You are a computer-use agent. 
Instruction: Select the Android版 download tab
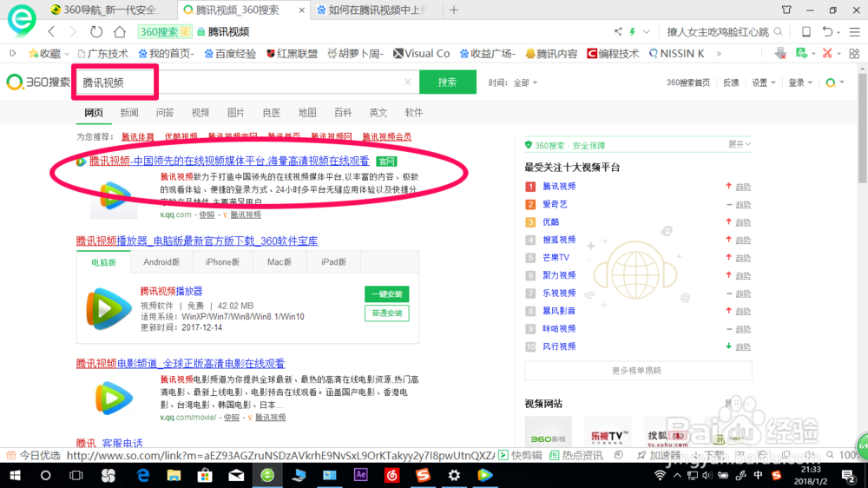(161, 262)
